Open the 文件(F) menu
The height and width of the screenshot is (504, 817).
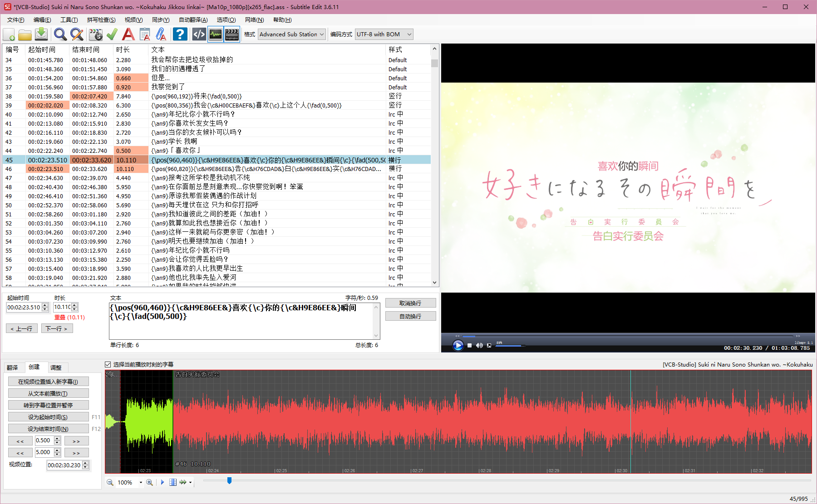[x=16, y=20]
